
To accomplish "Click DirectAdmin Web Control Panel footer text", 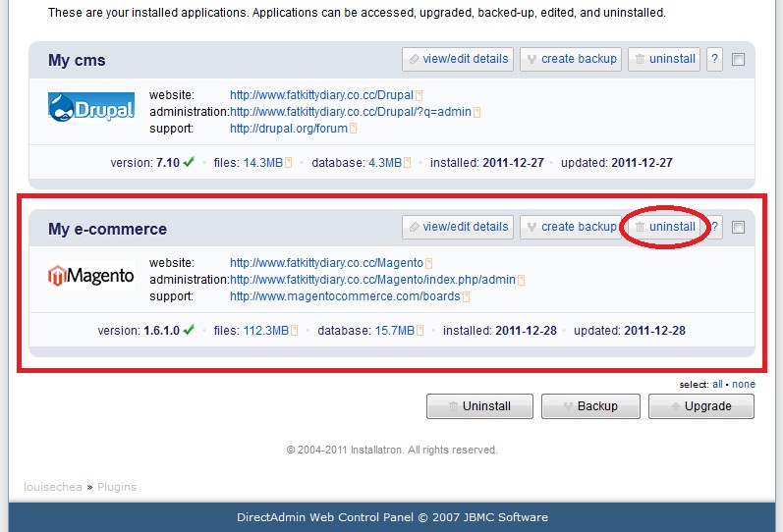I will (392, 517).
